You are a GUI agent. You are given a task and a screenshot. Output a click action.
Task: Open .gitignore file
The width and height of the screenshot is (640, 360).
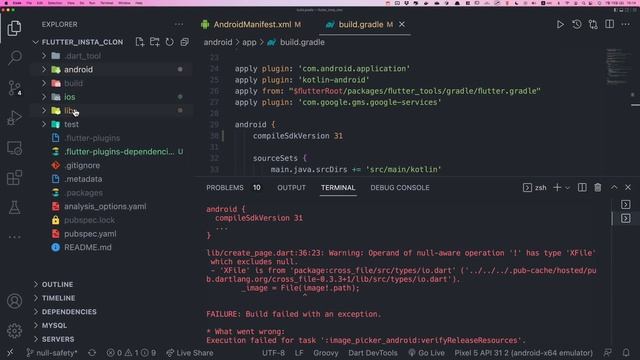(82, 165)
